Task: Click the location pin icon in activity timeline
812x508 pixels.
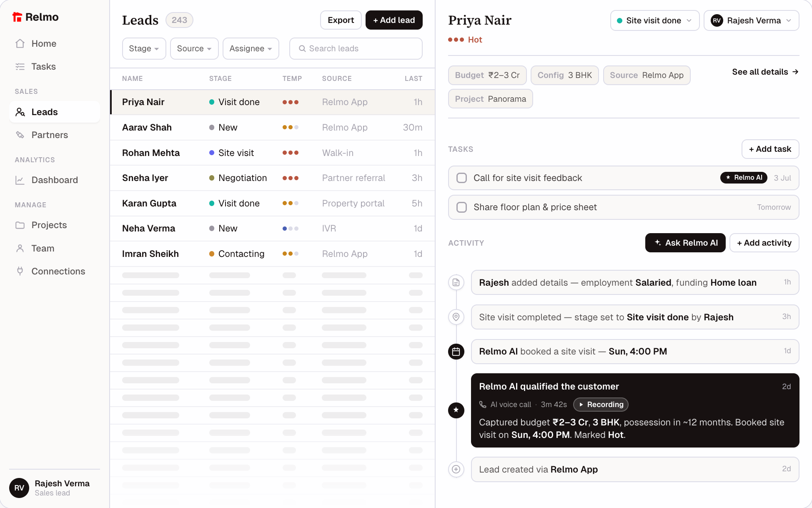Action: [x=456, y=317]
